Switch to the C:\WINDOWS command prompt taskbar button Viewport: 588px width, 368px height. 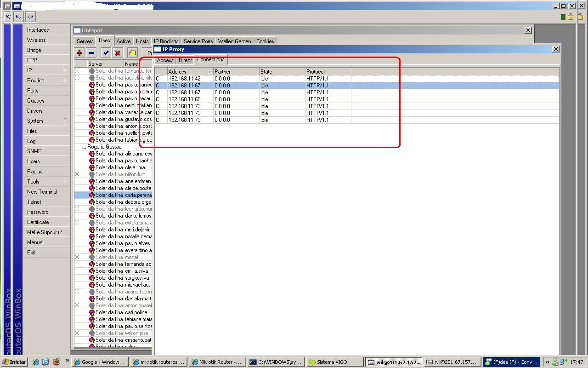tap(276, 362)
